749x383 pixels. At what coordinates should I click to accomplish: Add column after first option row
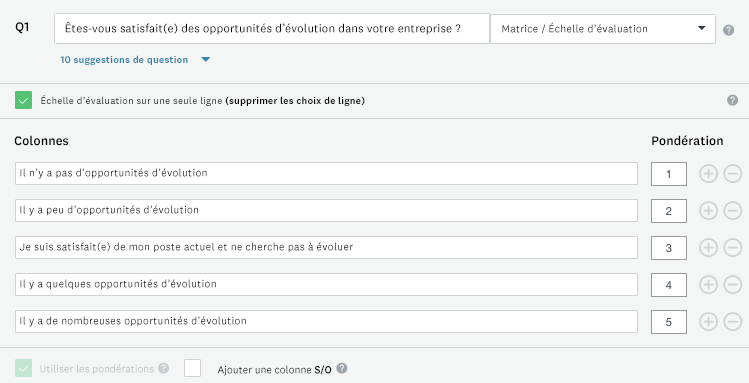pyautogui.click(x=708, y=174)
